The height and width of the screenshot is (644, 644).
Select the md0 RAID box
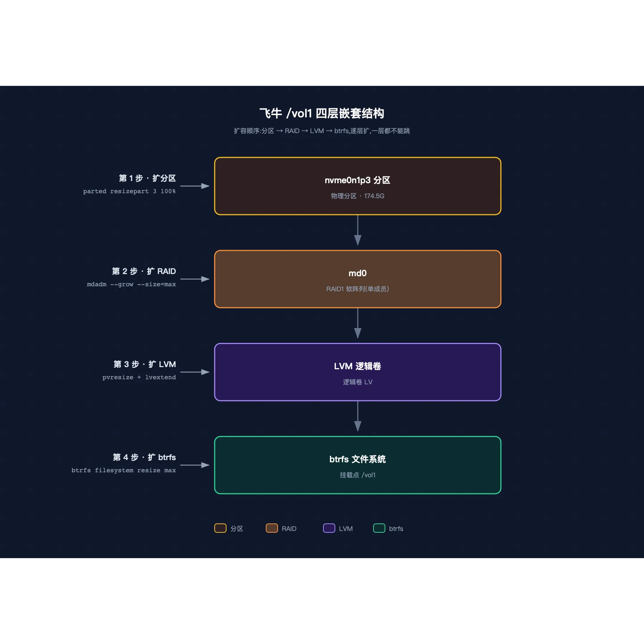click(x=358, y=279)
